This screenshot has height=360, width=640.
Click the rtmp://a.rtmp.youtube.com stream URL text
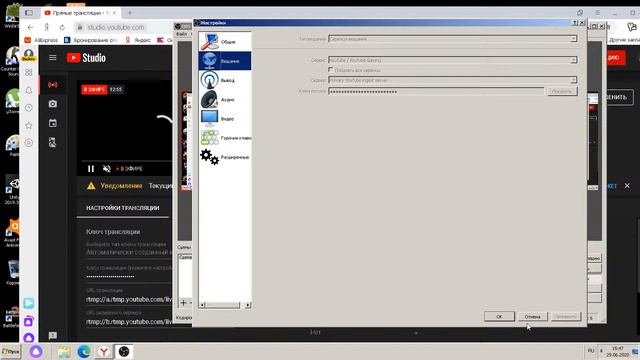coord(129,299)
